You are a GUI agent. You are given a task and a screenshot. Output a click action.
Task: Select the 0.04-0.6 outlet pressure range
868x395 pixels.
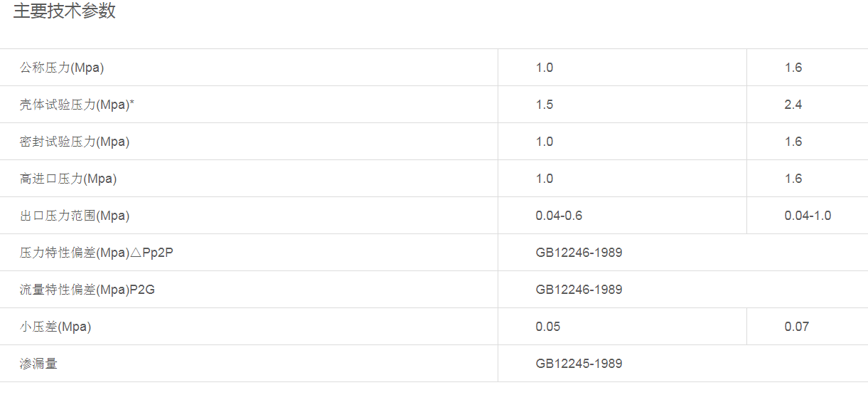559,216
